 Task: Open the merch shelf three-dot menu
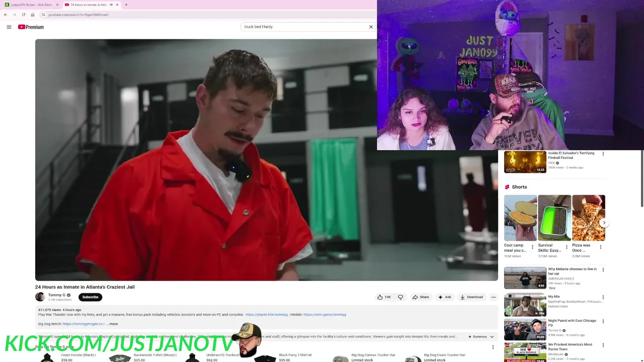pyautogui.click(x=493, y=347)
